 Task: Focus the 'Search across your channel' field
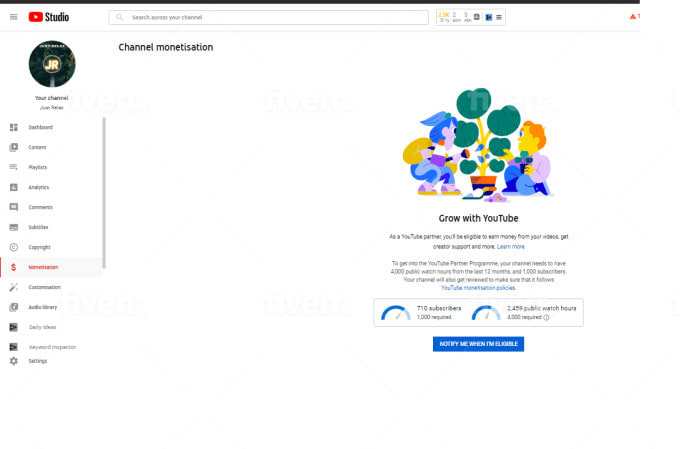coord(268,17)
